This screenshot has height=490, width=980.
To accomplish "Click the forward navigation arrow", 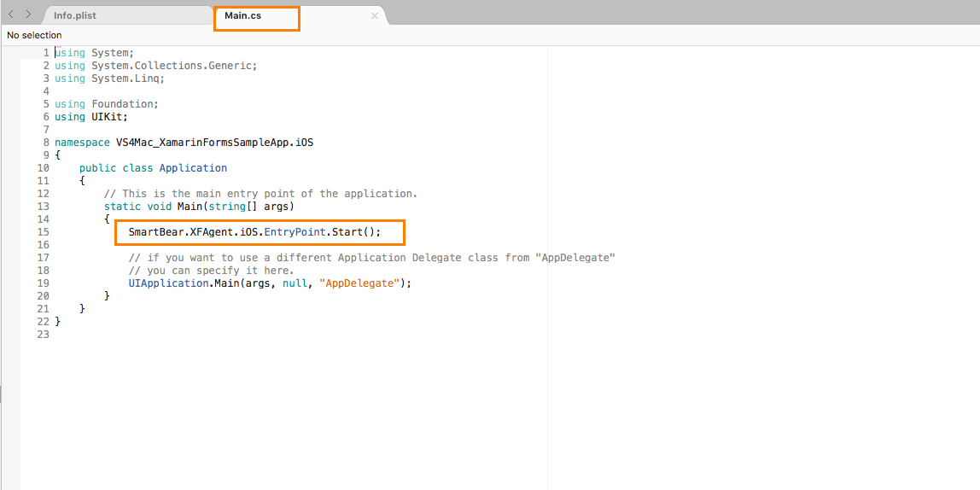I will (x=28, y=15).
